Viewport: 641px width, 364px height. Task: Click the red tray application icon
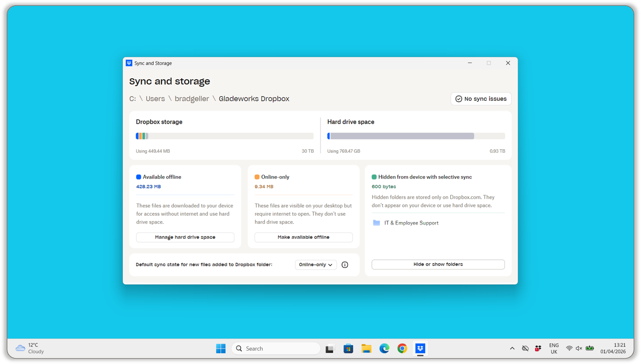tap(538, 348)
